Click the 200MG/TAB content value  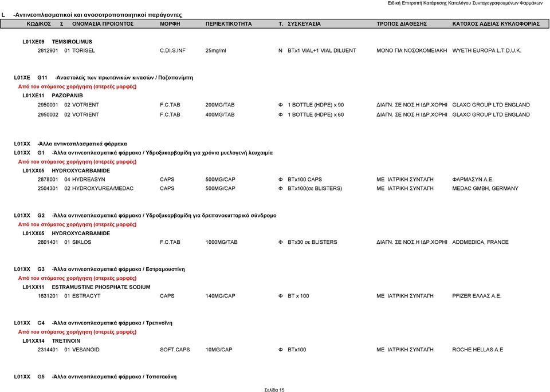click(220, 105)
